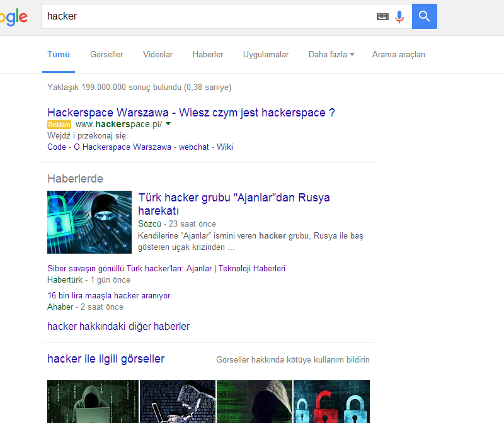The image size is (504, 423).
Task: Click the Reklam ad badge
Action: click(x=59, y=124)
